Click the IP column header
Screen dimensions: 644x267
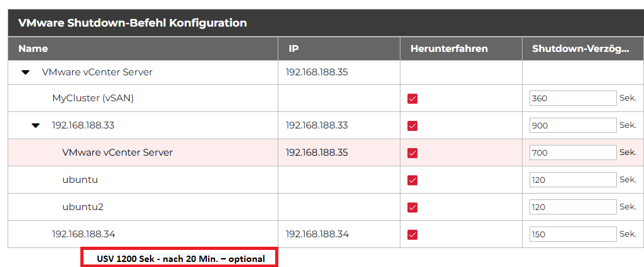tap(294, 49)
